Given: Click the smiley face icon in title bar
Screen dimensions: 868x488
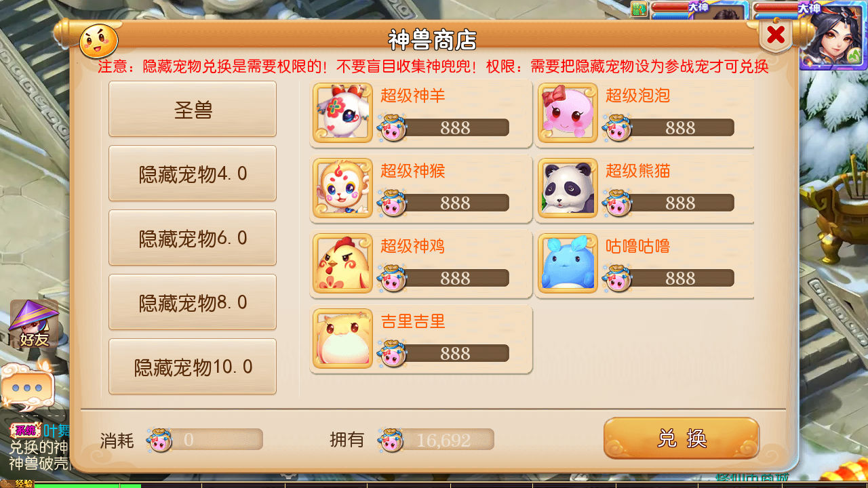Looking at the screenshot, I should [99, 41].
